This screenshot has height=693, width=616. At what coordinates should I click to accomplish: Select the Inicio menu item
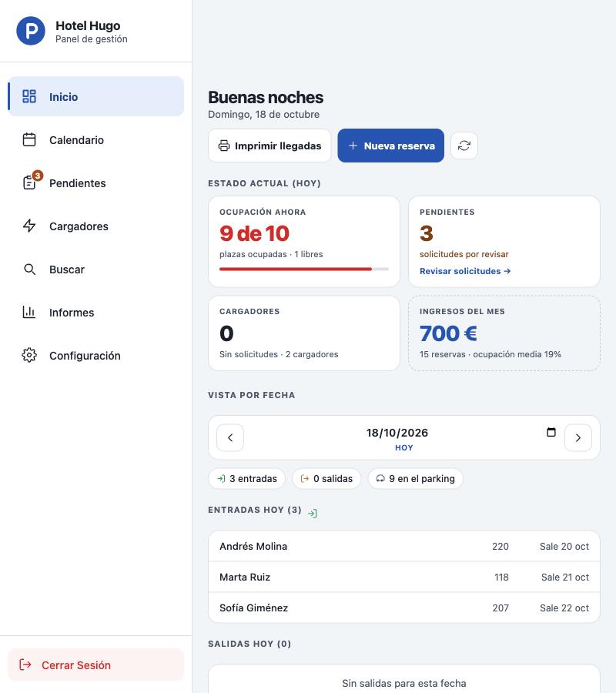click(96, 96)
